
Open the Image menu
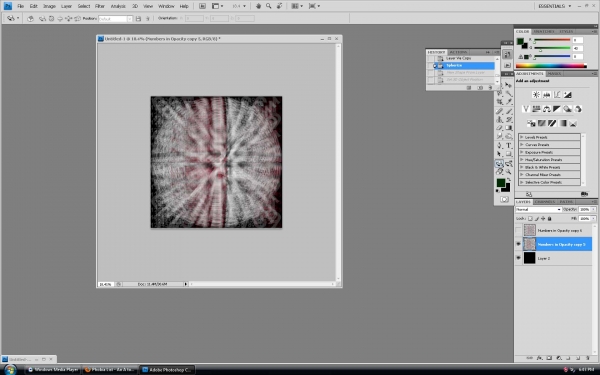pos(49,6)
